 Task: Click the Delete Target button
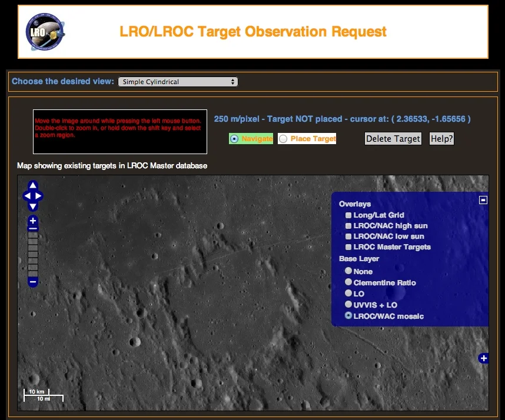coord(393,139)
